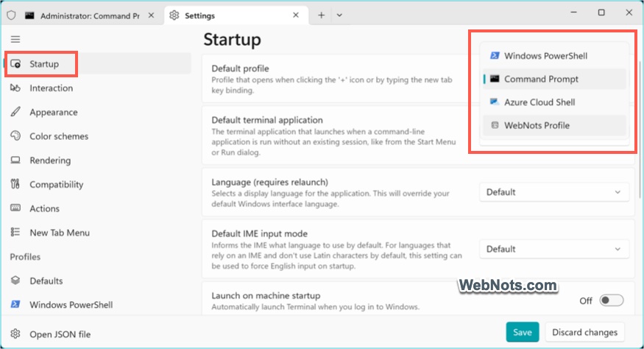Click the New Tab Menu list icon
This screenshot has height=349, width=644.
pyautogui.click(x=15, y=232)
